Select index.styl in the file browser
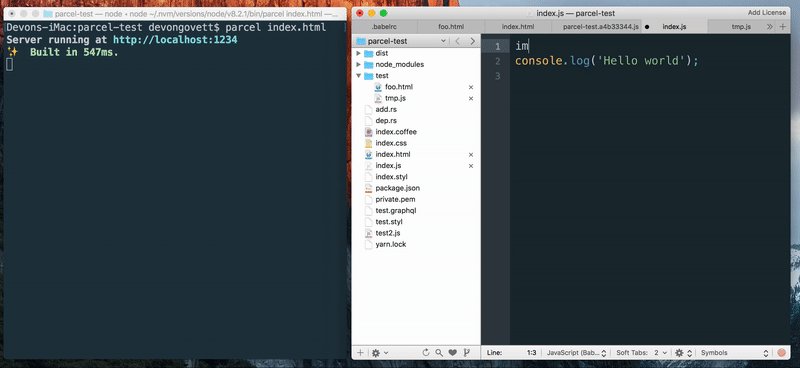The width and height of the screenshot is (800, 368). pyautogui.click(x=391, y=177)
